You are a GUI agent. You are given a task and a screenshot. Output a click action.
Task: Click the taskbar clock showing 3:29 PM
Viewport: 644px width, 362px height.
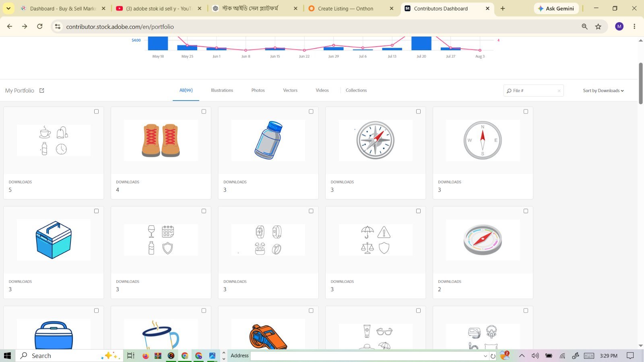pos(608,356)
